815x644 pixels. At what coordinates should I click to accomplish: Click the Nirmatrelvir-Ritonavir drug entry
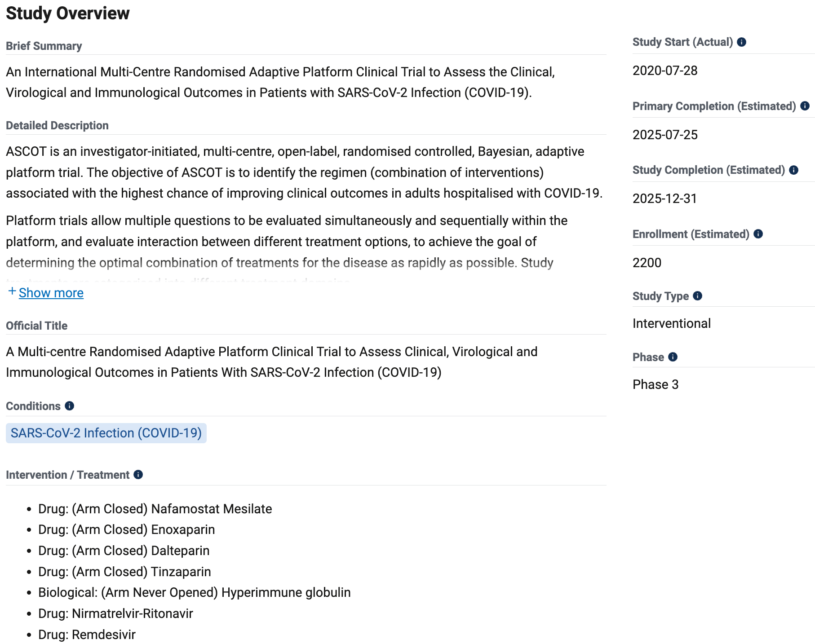coord(115,613)
